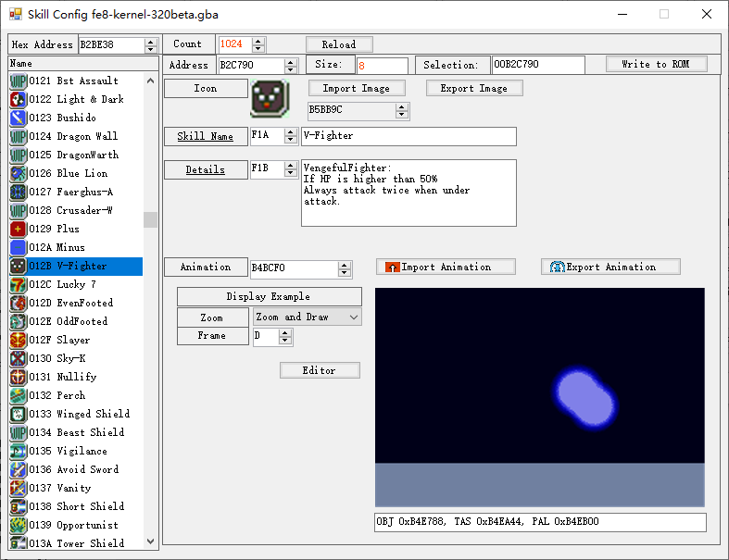The image size is (729, 560).
Task: Click the Display Example label button
Action: click(269, 296)
